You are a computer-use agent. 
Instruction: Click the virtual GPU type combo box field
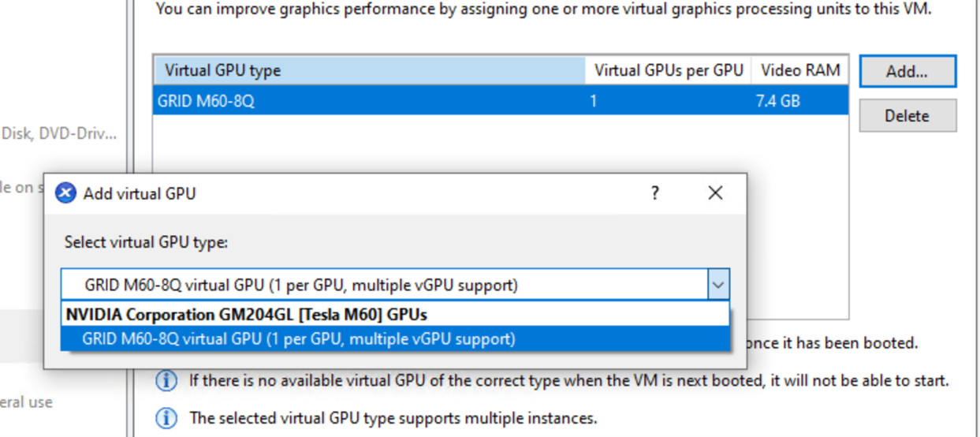395,285
